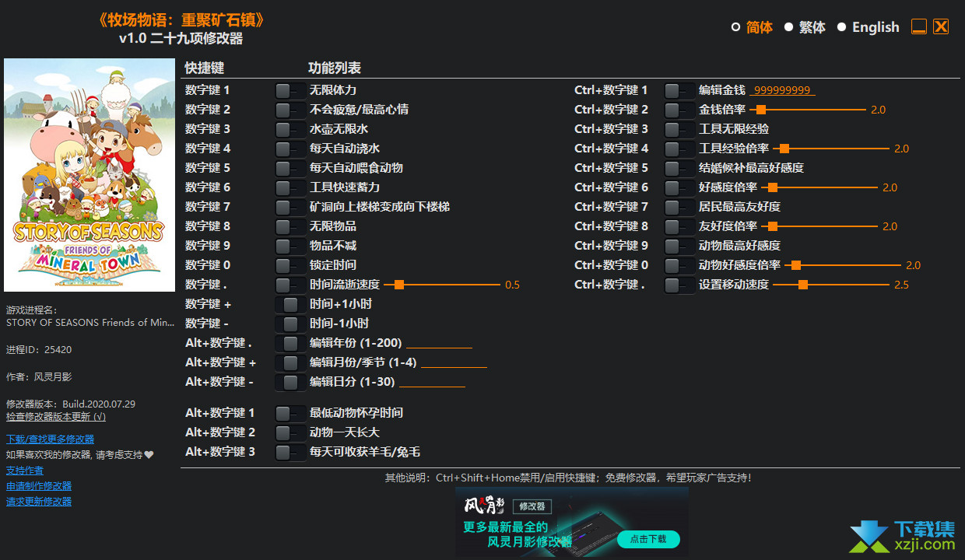Toggle 每天可收获羊毛/兔毛 switch

coord(290,452)
